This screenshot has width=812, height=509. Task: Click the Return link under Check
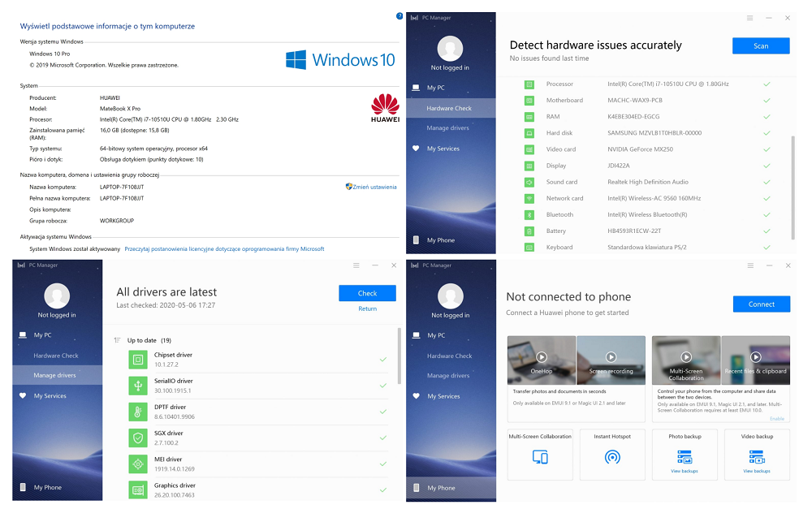[x=367, y=308]
